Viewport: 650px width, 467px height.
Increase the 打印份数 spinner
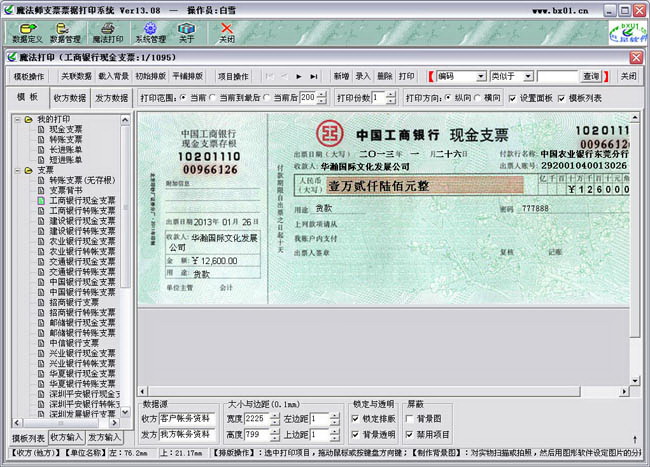[390, 95]
